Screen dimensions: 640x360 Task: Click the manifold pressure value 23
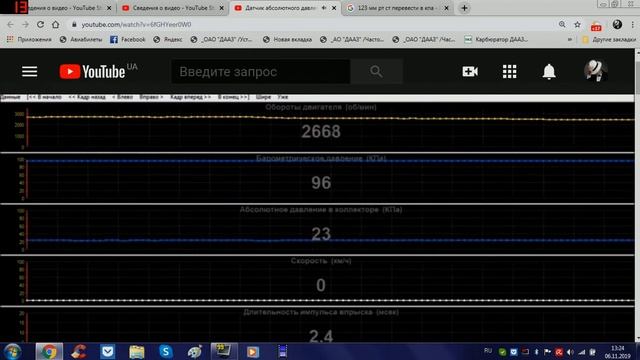321,234
